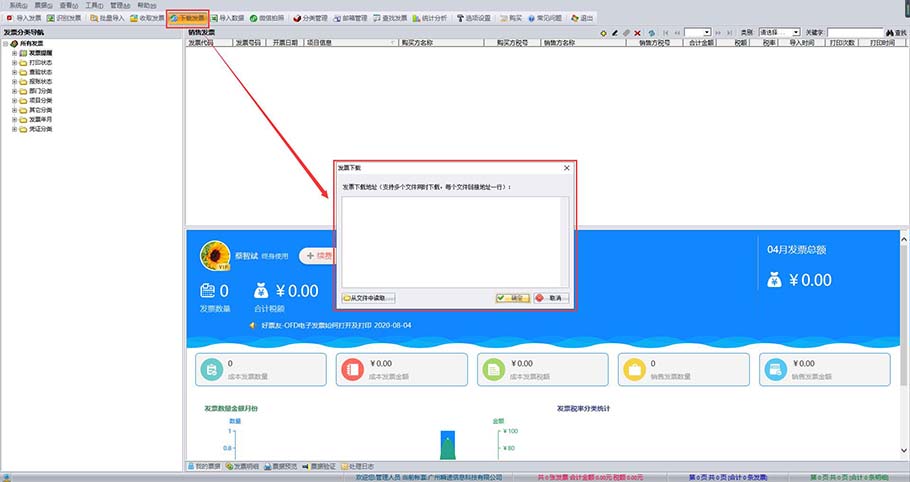The image size is (910, 482).
Task: Go to last page using the pager arrow
Action: (730, 33)
